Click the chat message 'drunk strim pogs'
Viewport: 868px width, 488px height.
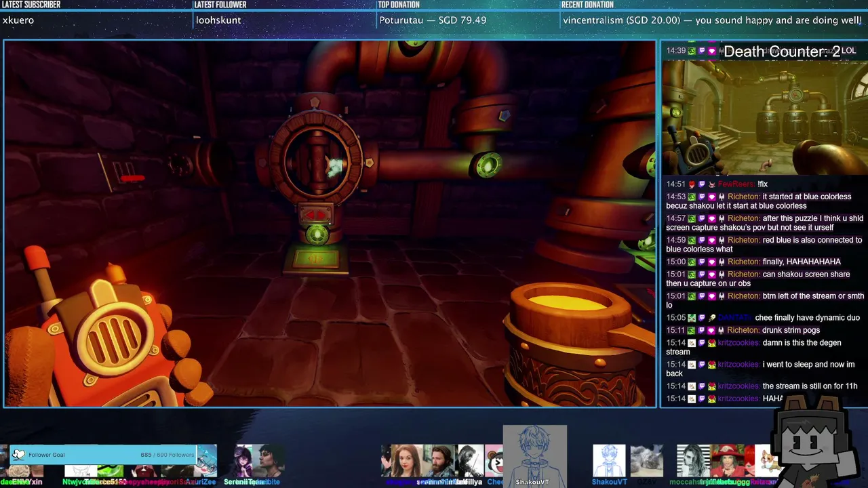pos(791,330)
